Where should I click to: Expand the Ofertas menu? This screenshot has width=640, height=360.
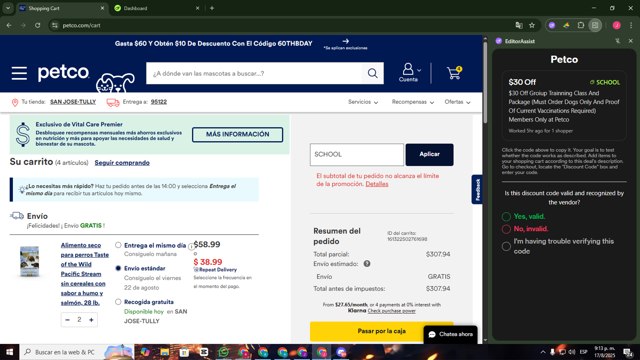[x=458, y=102]
